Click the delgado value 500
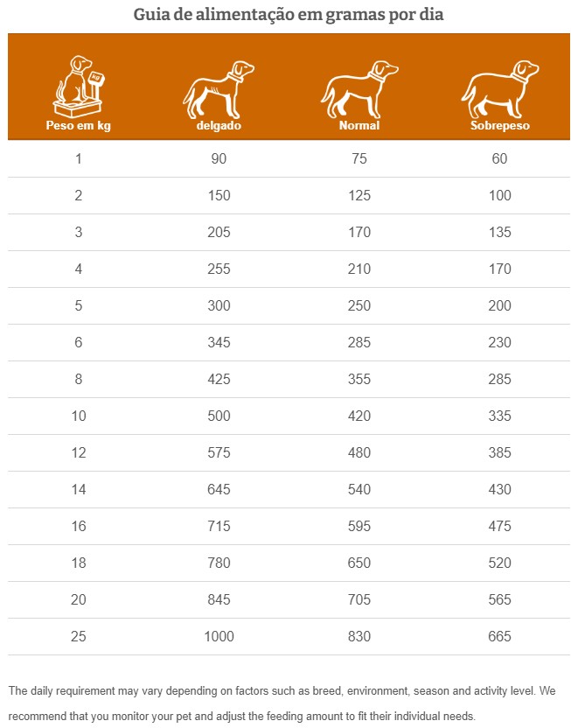This screenshot has height=728, width=571. tap(219, 416)
